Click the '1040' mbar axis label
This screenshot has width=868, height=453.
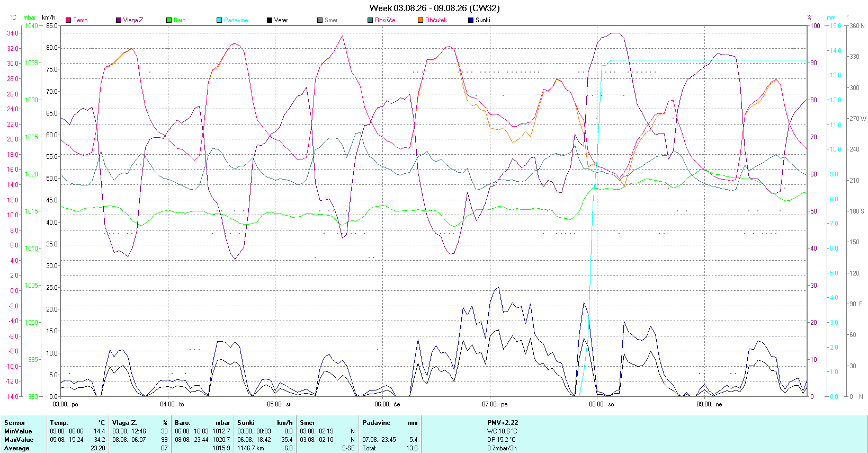point(32,25)
